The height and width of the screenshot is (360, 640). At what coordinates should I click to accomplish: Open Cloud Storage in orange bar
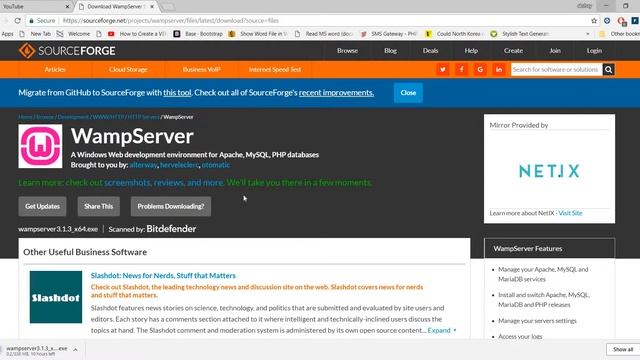pyautogui.click(x=128, y=70)
